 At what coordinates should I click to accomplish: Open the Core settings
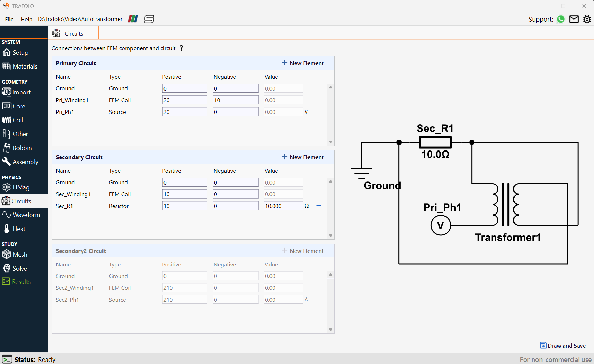click(14, 106)
